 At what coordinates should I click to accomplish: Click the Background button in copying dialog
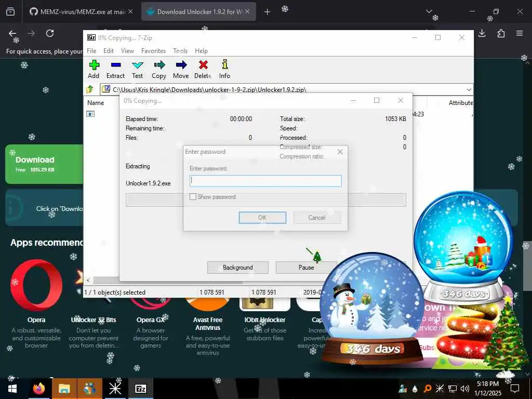tap(238, 268)
